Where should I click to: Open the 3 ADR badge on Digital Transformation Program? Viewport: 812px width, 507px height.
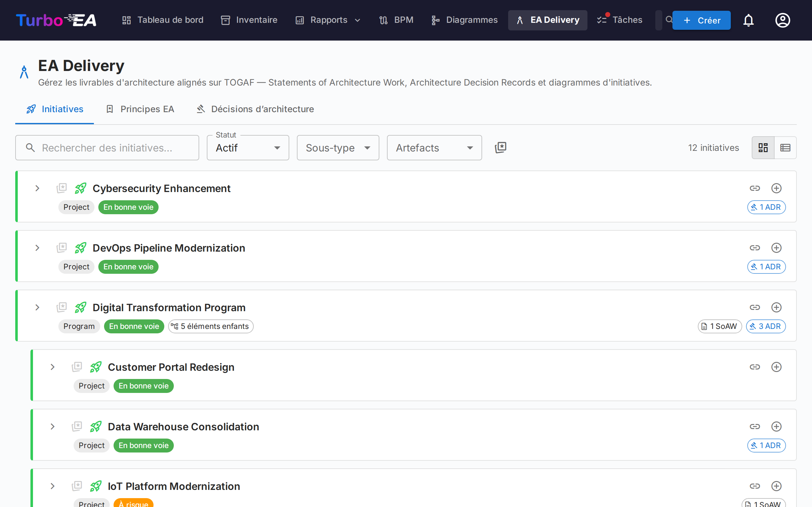(x=765, y=326)
